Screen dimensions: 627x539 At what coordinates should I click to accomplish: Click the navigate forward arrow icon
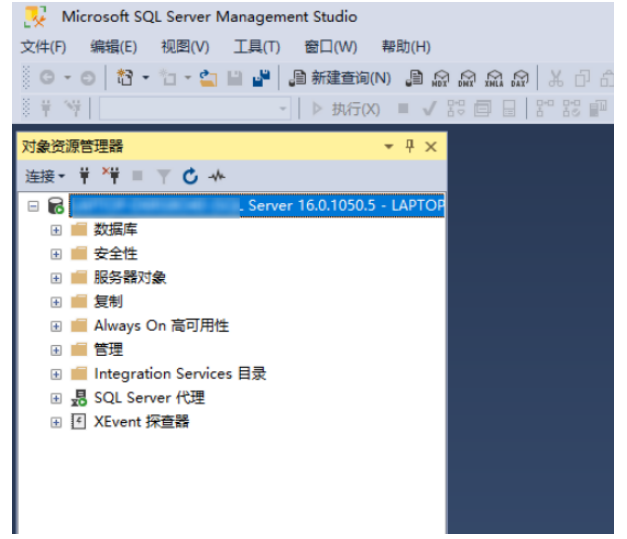click(88, 78)
